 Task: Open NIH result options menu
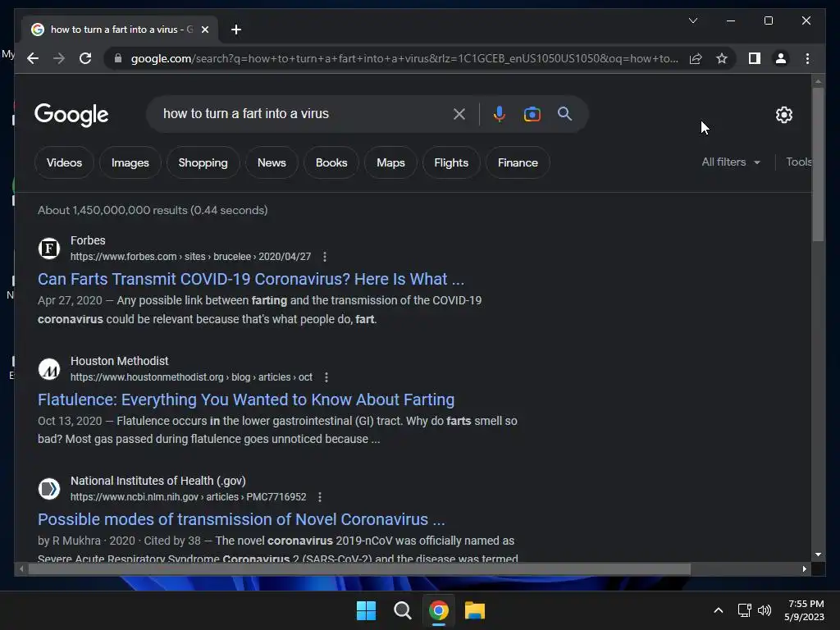320,497
